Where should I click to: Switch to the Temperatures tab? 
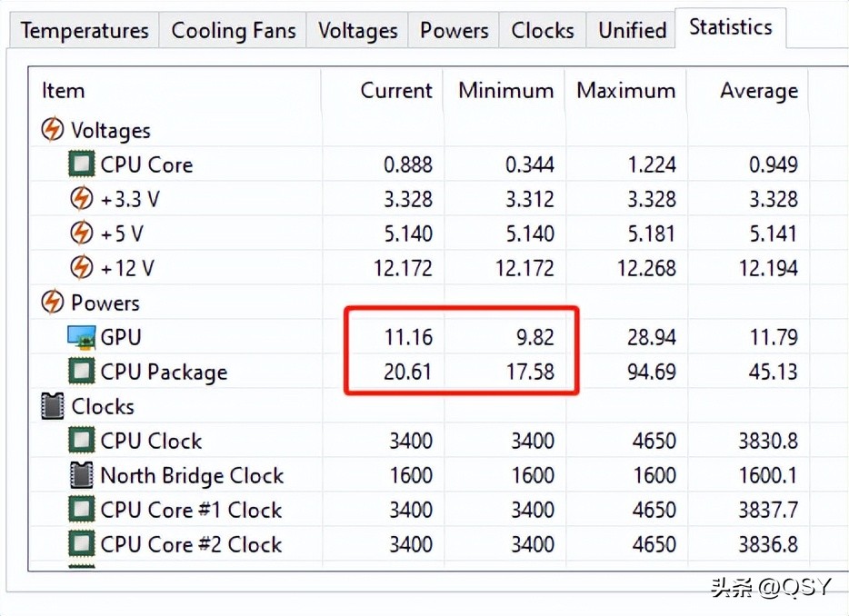85,30
